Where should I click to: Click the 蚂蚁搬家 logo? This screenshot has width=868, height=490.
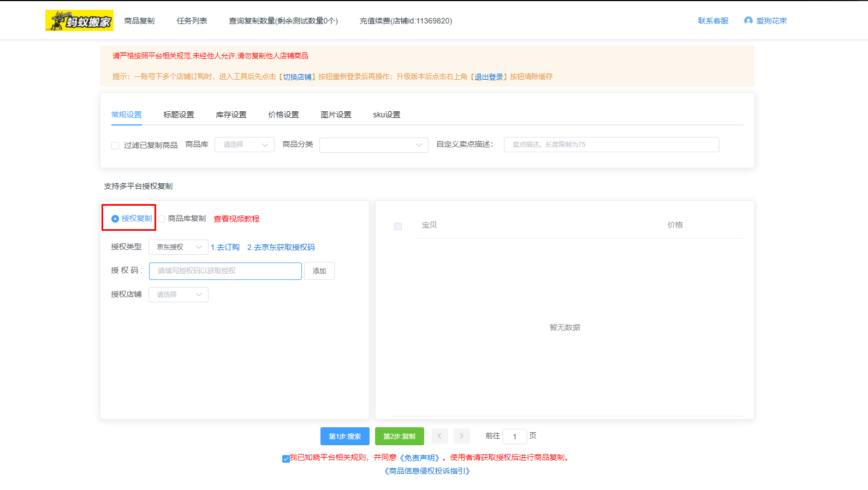(79, 21)
